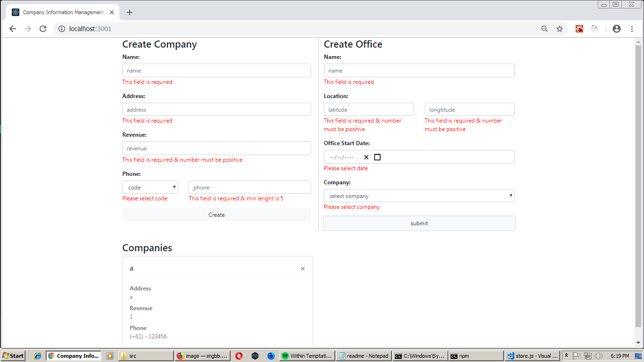Image resolution: width=644 pixels, height=362 pixels.
Task: Switch to 'store.js - Visual' Code window
Action: click(532, 356)
